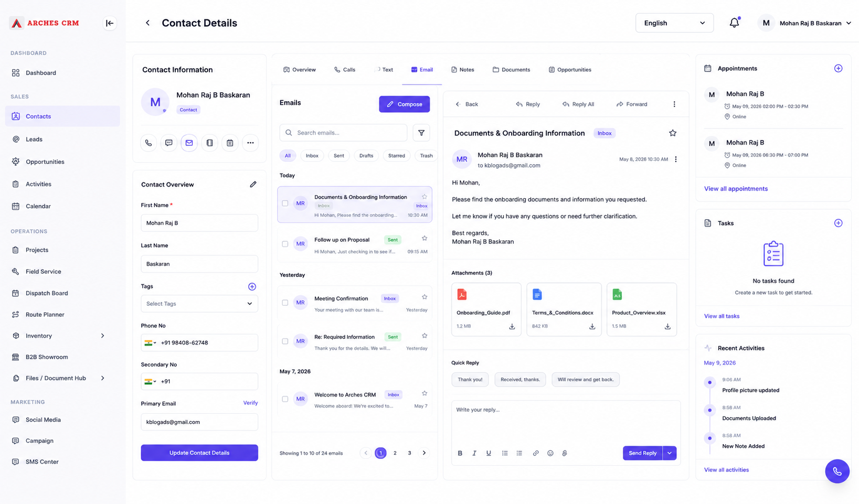Select the Meeting Confirmation email checkbox
Image resolution: width=859 pixels, height=504 pixels.
pyautogui.click(x=285, y=303)
